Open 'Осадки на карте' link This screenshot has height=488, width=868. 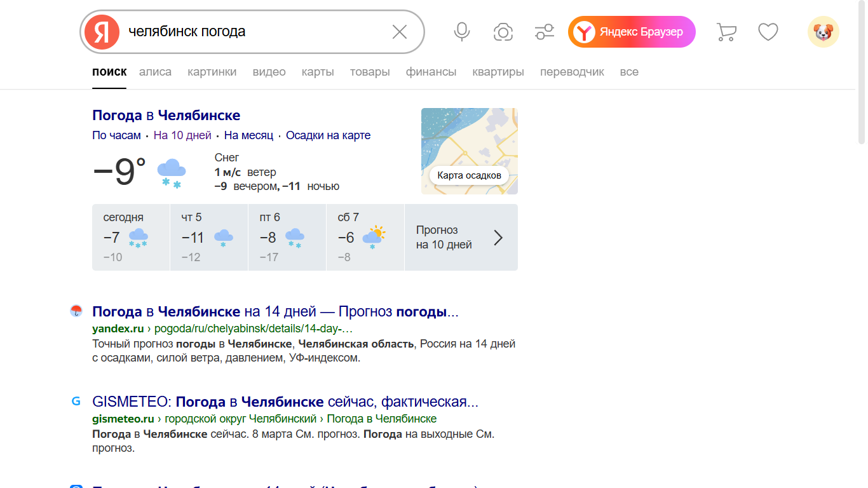pos(328,135)
